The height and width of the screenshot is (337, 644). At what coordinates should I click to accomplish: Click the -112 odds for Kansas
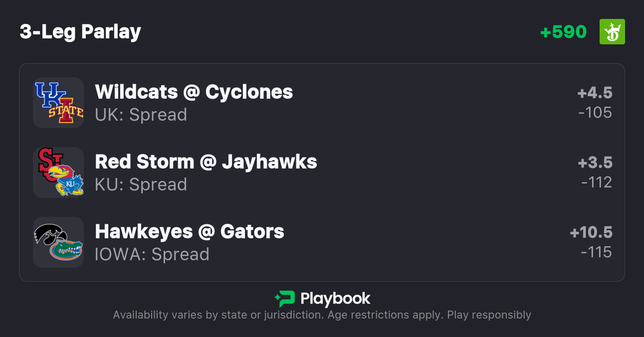pyautogui.click(x=597, y=182)
